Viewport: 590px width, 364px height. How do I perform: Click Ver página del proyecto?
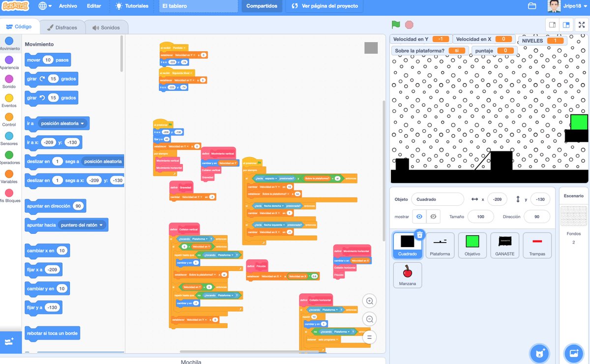tap(324, 6)
